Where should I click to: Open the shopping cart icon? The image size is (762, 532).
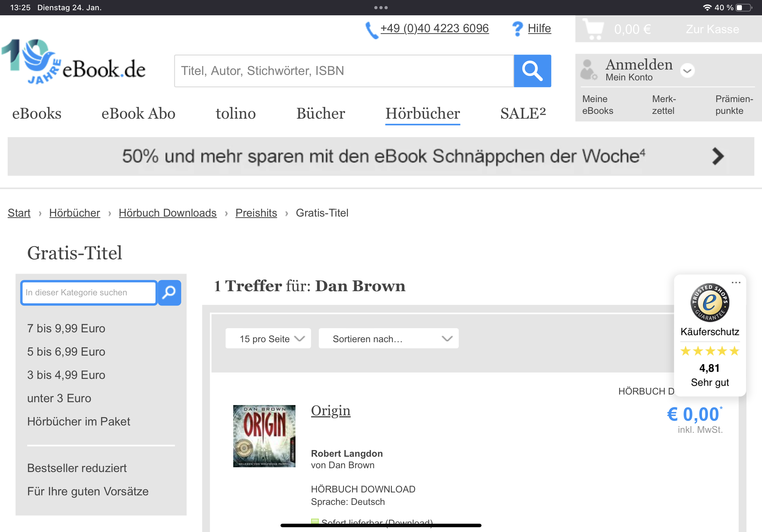(593, 29)
